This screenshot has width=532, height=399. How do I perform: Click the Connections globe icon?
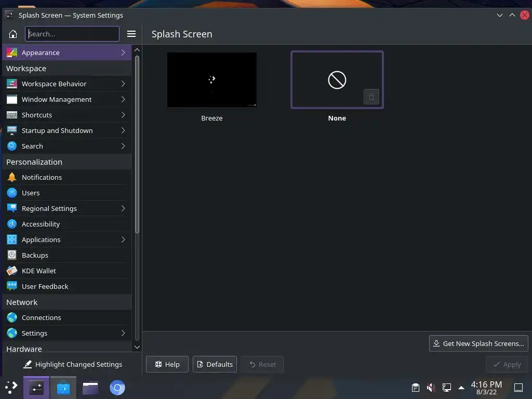coord(12,317)
